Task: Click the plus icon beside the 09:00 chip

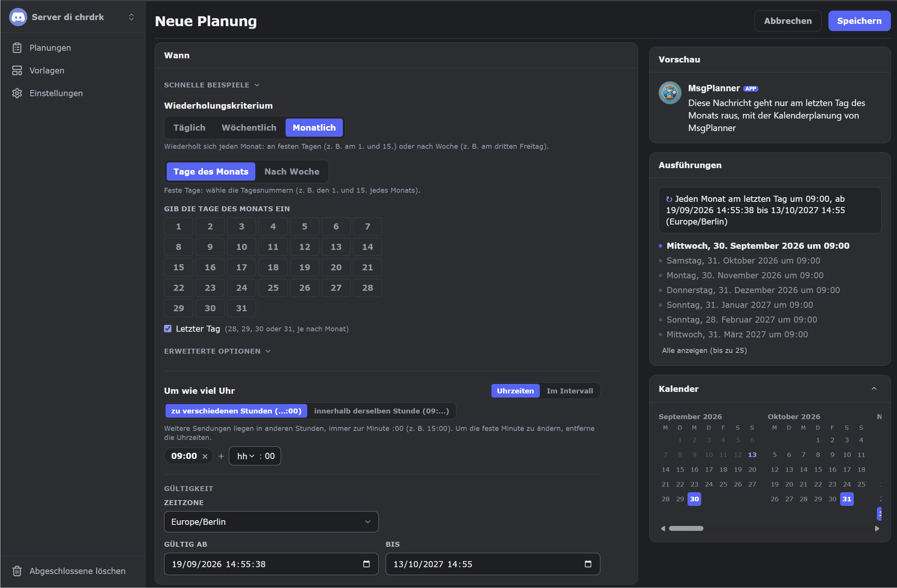Action: pos(221,456)
